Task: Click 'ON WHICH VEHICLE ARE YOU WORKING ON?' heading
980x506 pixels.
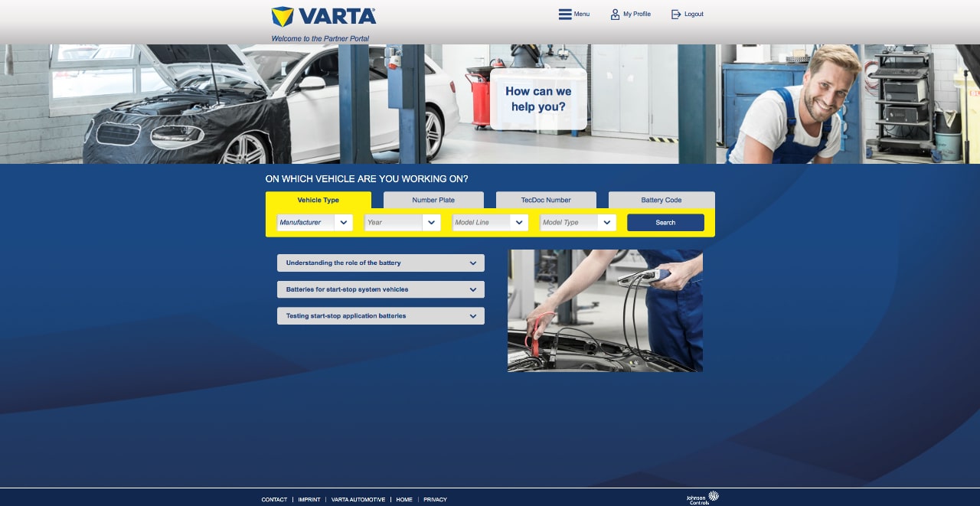Action: click(x=367, y=179)
